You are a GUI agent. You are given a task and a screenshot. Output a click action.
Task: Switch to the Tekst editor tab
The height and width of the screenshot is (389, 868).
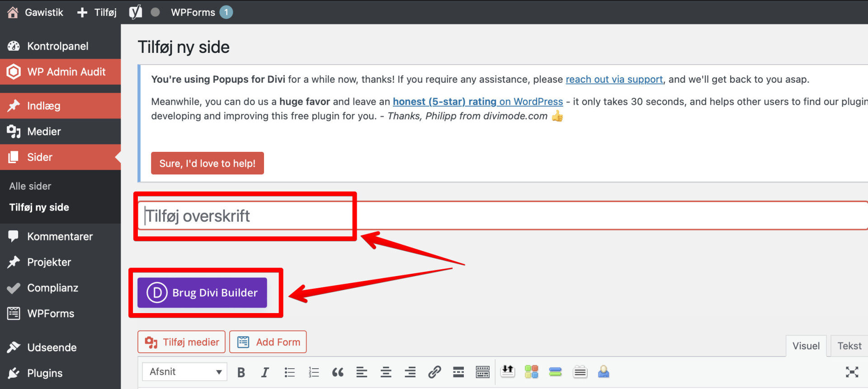(x=849, y=346)
